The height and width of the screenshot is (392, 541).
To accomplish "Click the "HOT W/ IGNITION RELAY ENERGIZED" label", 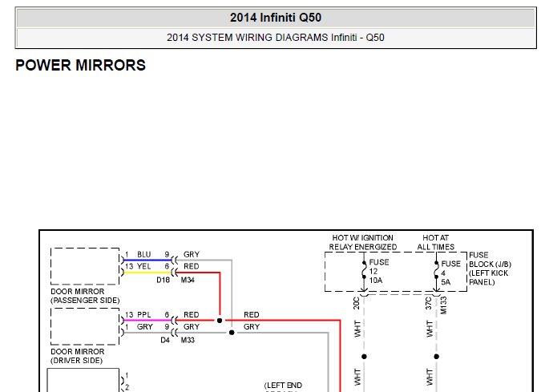I will [362, 243].
